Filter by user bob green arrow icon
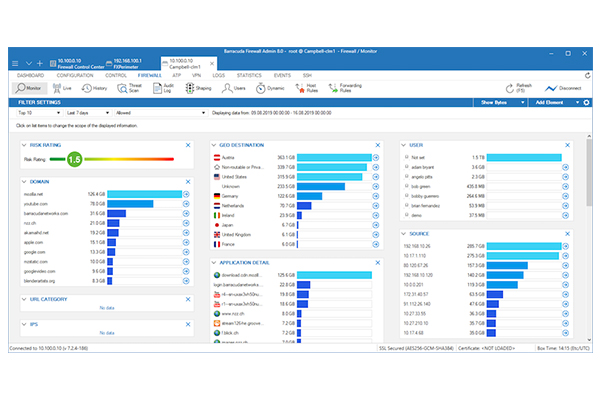The height and width of the screenshot is (400, 600). pyautogui.click(x=566, y=186)
